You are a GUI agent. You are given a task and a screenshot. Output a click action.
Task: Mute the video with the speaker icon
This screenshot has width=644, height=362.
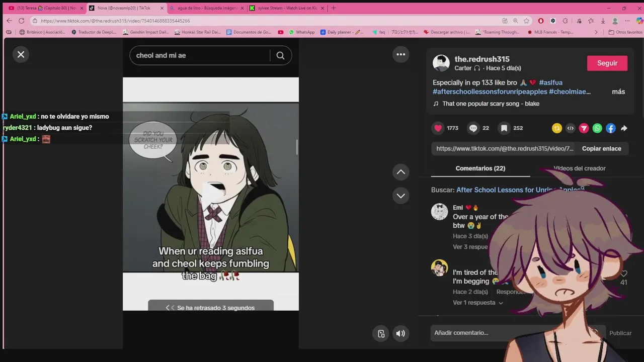coord(400,333)
